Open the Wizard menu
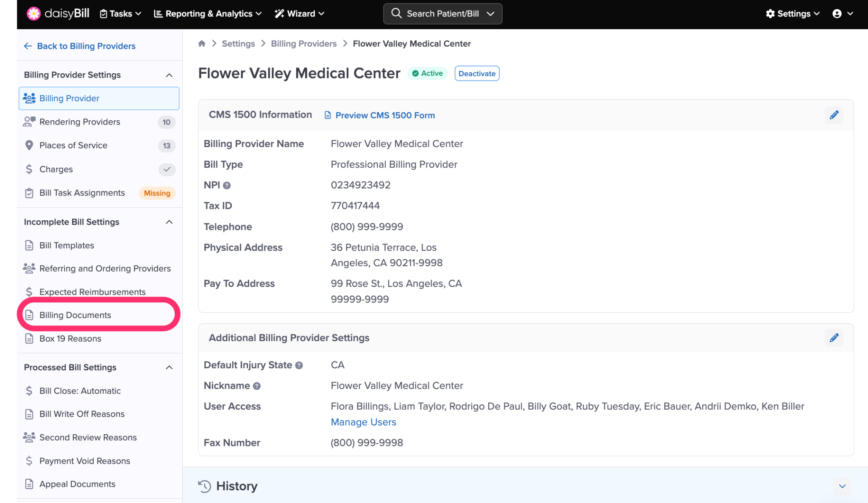The image size is (868, 503). (x=300, y=14)
